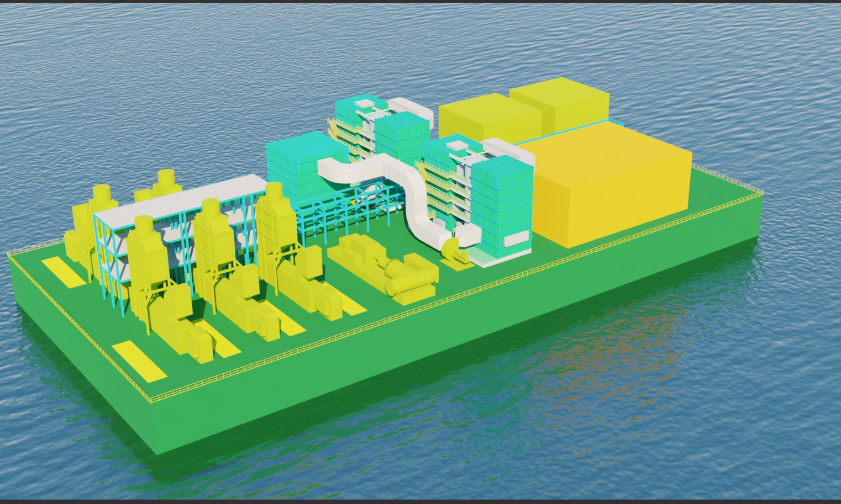The image size is (841, 504).
Task: Select the white duct atop rear teal tower
Action: (412, 108)
